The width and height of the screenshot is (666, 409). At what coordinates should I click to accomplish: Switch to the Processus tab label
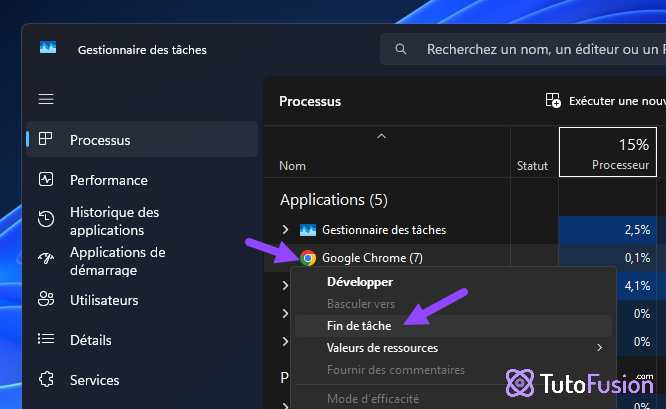point(100,140)
